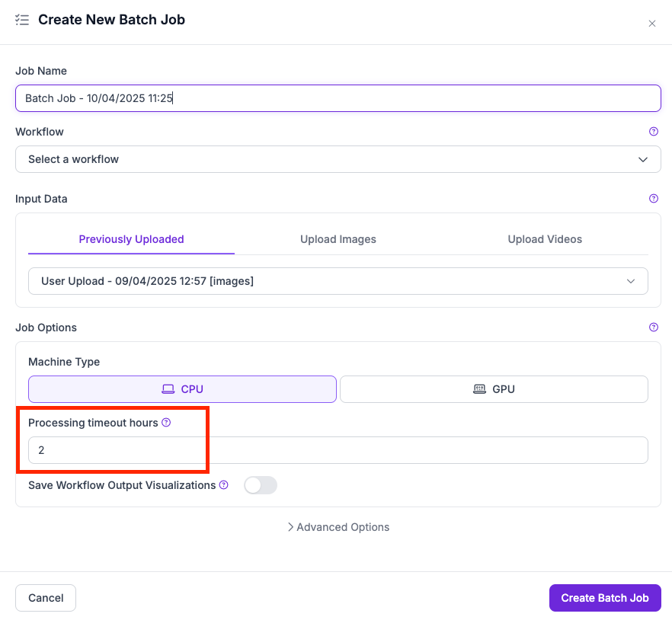Close the Create New Batch Job dialog

(651, 24)
